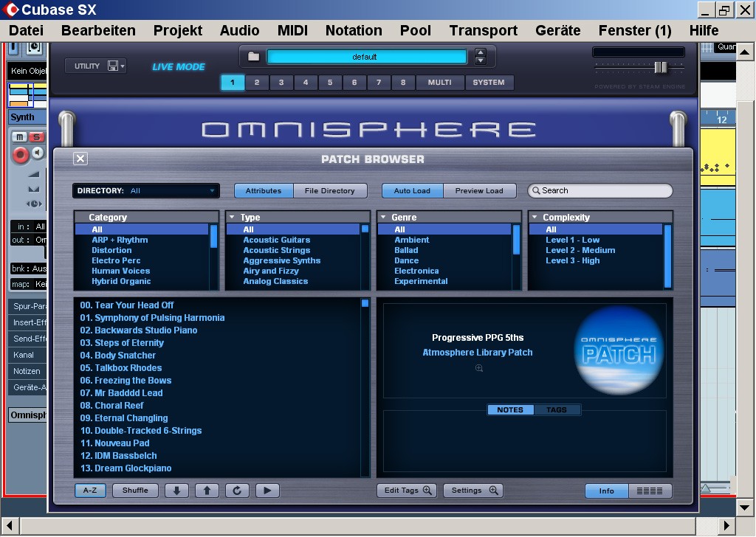Click the Omnisphere Patch globe image

[619, 350]
